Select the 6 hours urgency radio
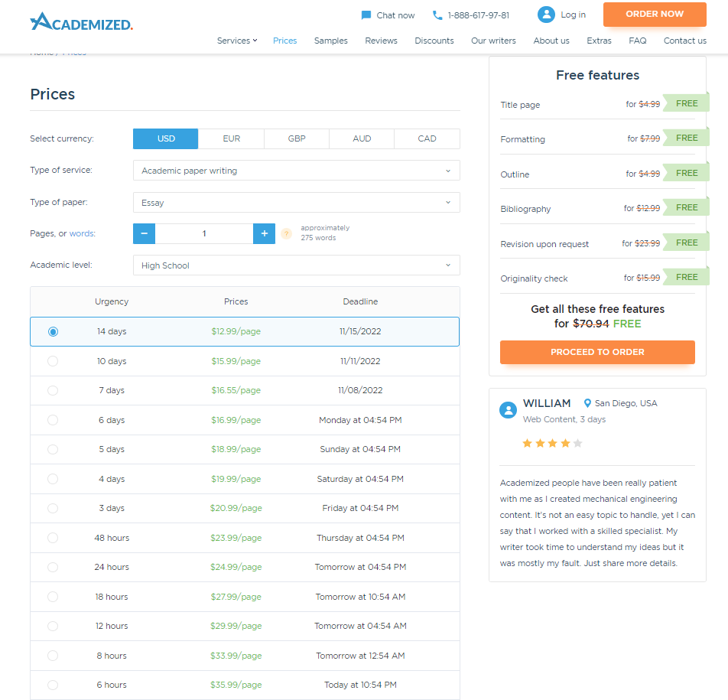Viewport: 728px width, 700px height. pos(53,685)
